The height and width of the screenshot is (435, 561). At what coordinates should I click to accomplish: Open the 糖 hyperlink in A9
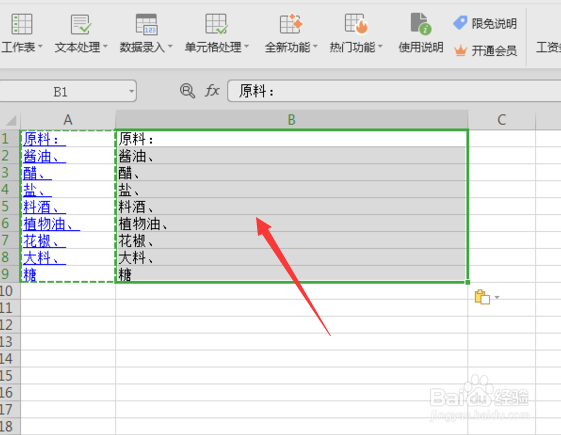point(30,275)
